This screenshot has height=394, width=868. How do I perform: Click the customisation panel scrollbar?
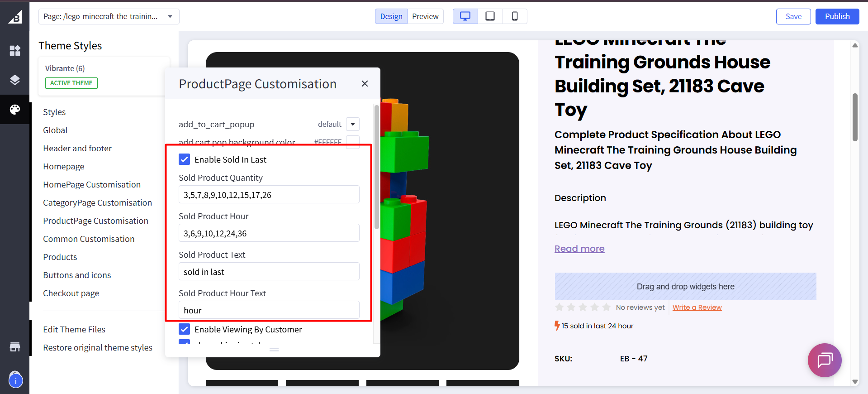click(376, 168)
